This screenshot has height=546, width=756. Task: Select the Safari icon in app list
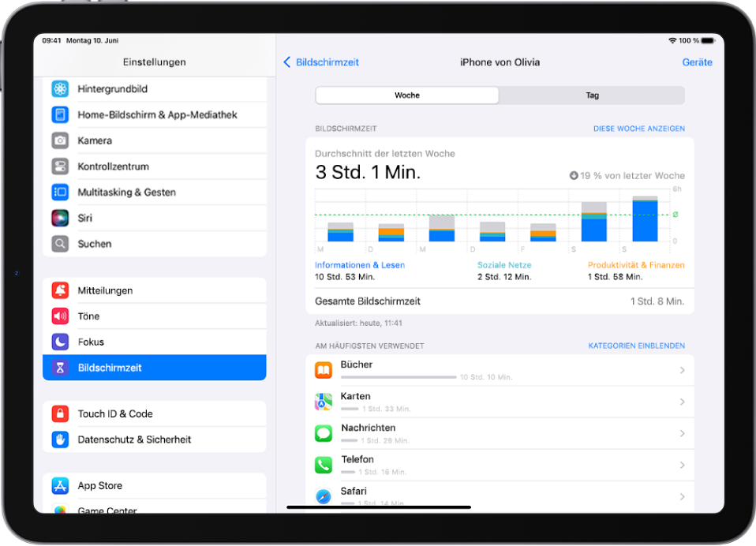click(323, 496)
